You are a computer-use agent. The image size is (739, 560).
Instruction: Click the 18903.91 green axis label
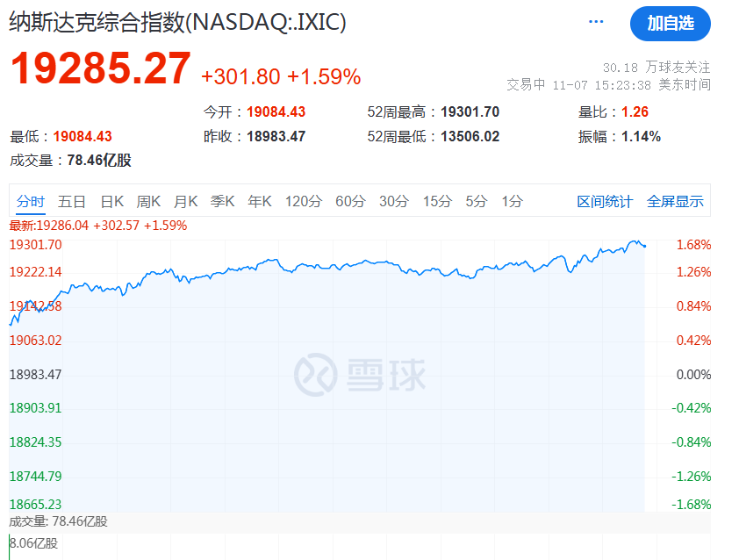coord(36,408)
